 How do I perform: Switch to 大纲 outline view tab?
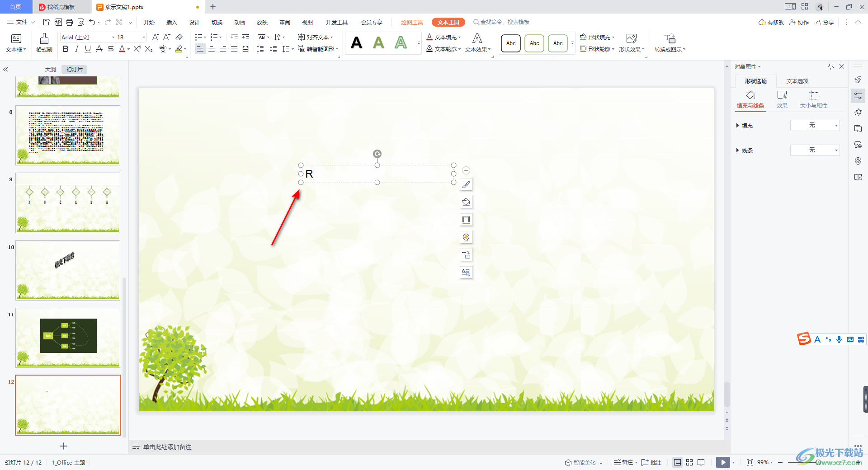pyautogui.click(x=51, y=69)
